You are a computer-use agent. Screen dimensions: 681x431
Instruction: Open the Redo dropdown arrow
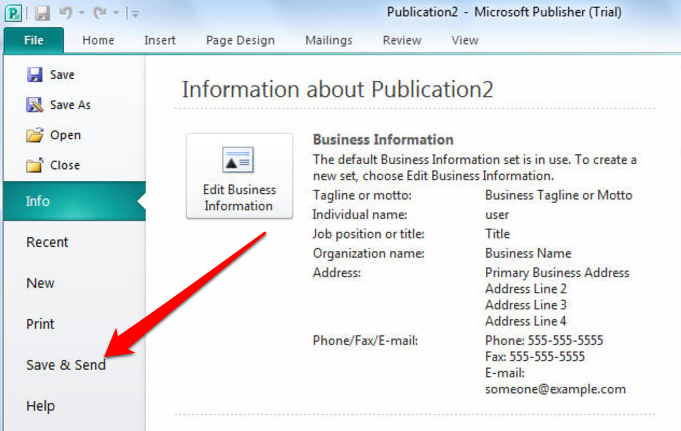[x=116, y=13]
